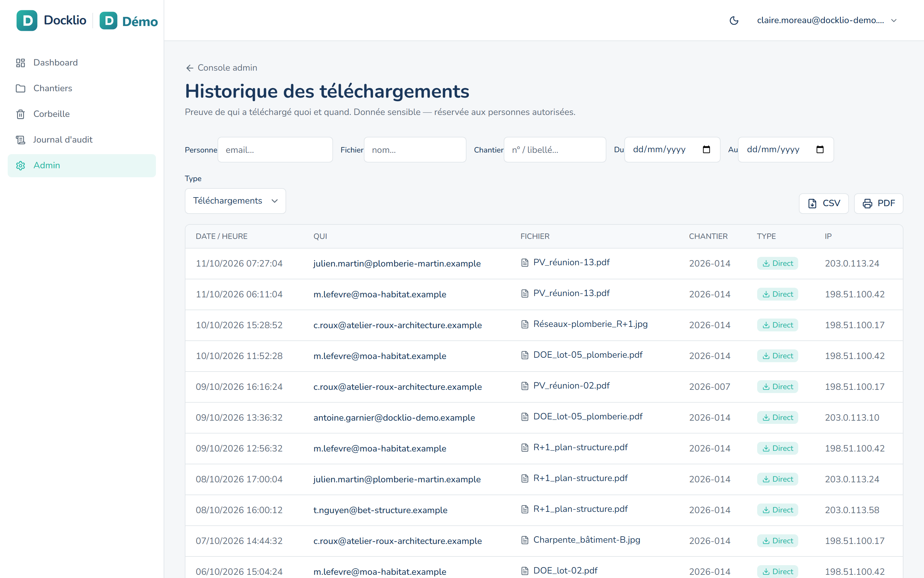The height and width of the screenshot is (578, 924).
Task: Click file icon for PV_réunion-02.pdf
Action: [525, 386]
